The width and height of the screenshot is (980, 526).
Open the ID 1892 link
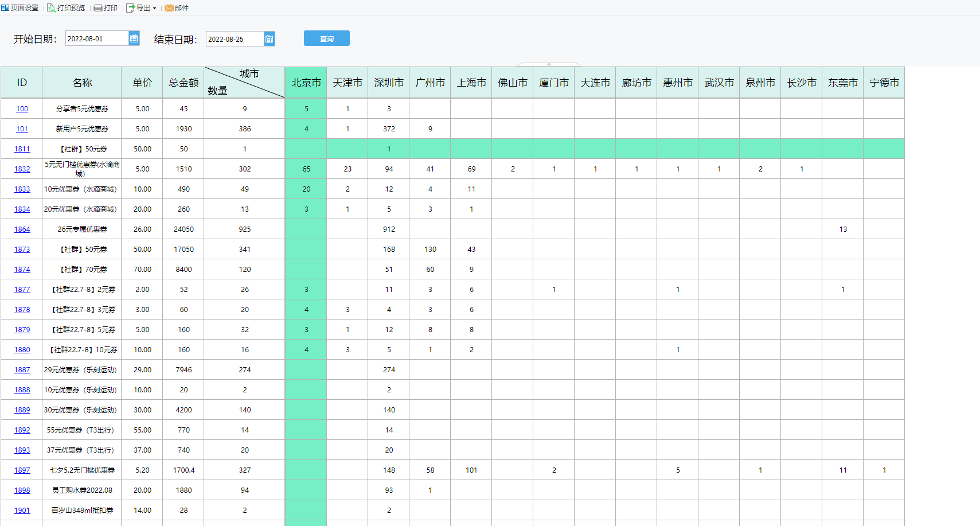coord(22,430)
